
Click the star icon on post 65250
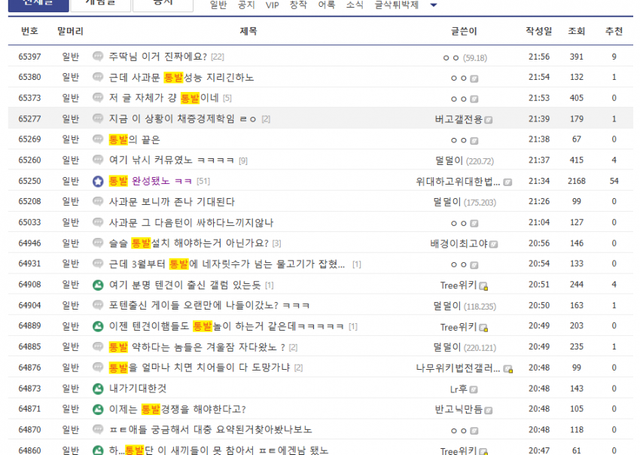pos(98,181)
